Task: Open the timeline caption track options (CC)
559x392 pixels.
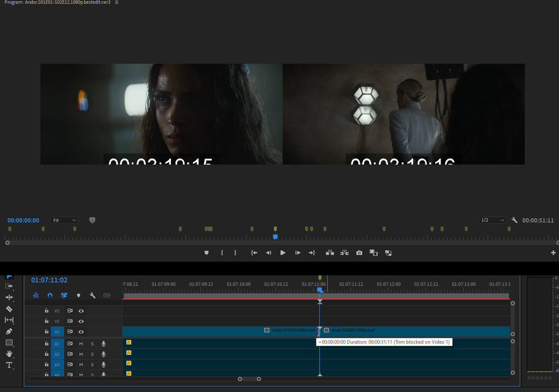Action: (107, 295)
